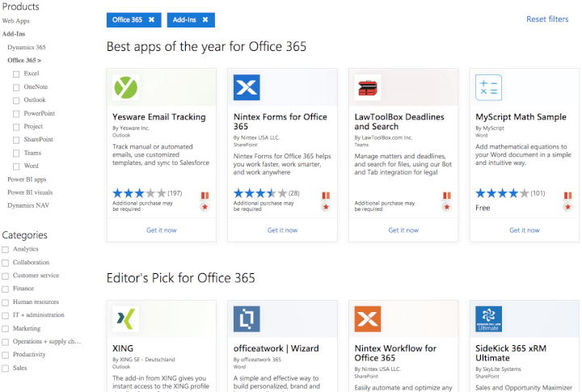Click the LawToolBox red toolbox icon
This screenshot has width=582, height=392.
(x=368, y=87)
